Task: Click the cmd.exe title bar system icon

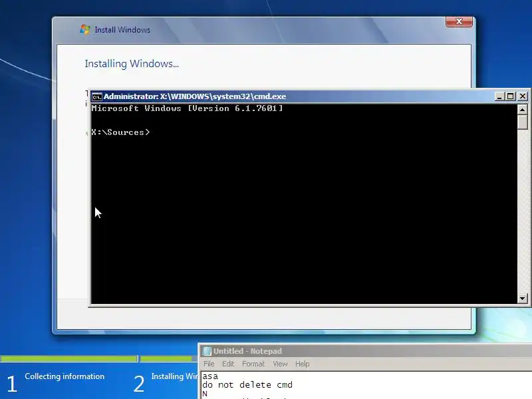Action: point(96,96)
